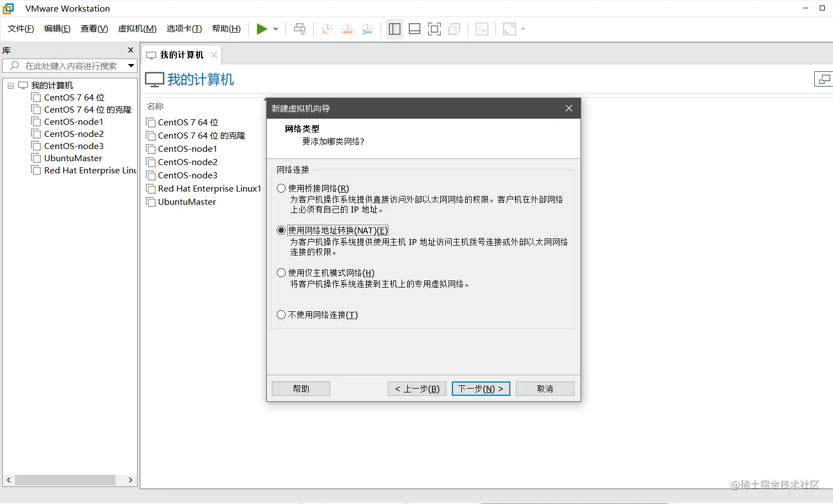Close the library panel with X

(131, 50)
